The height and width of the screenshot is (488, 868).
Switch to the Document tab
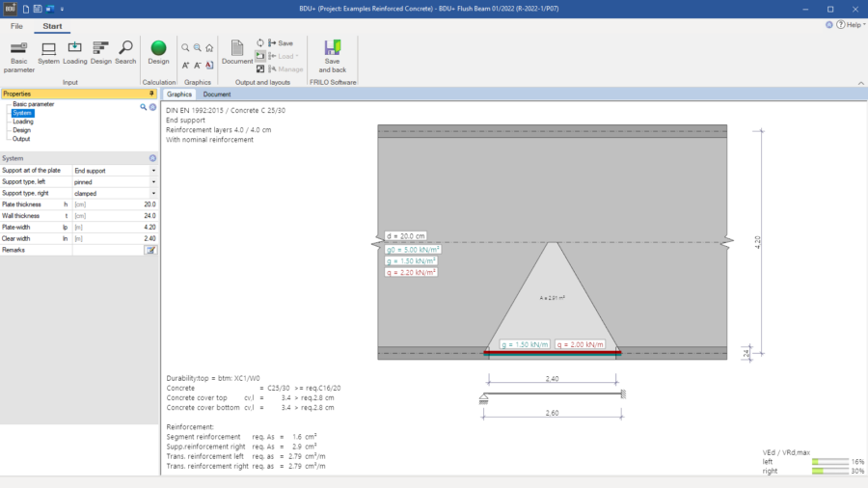[216, 95]
